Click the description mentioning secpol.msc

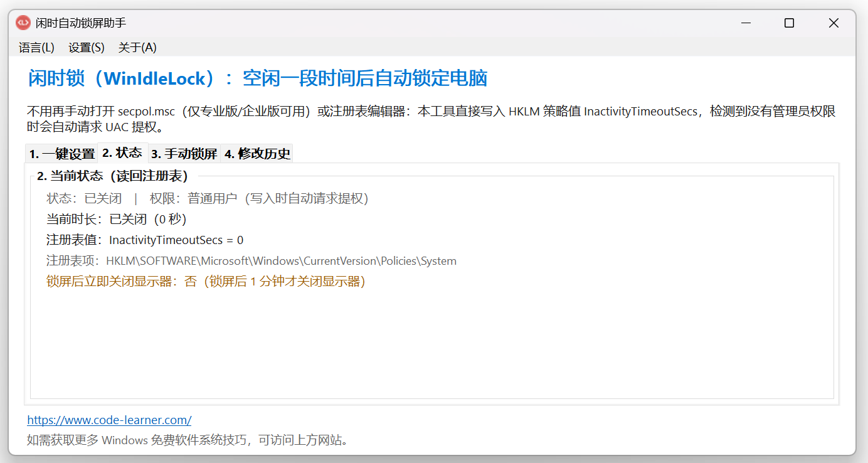pyautogui.click(x=431, y=119)
